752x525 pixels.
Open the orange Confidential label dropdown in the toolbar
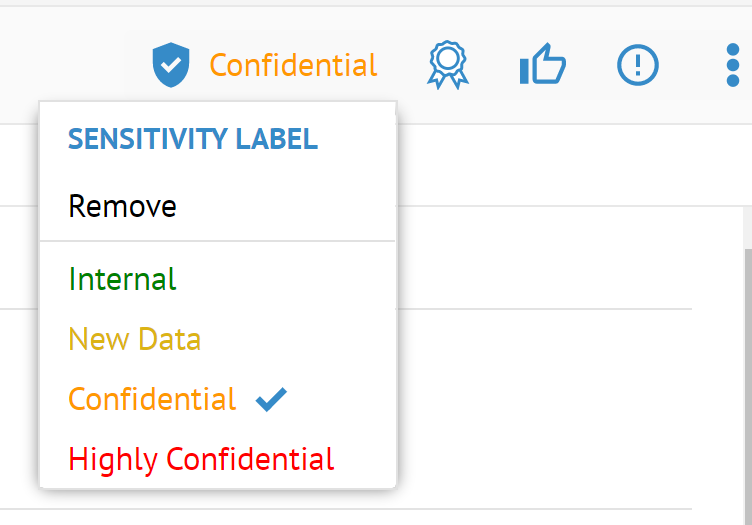(293, 66)
